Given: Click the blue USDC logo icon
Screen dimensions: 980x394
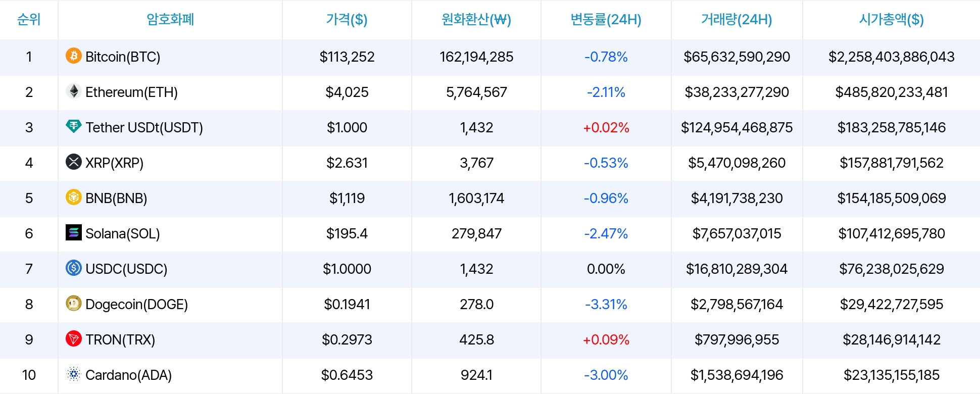Looking at the screenshot, I should coord(74,268).
